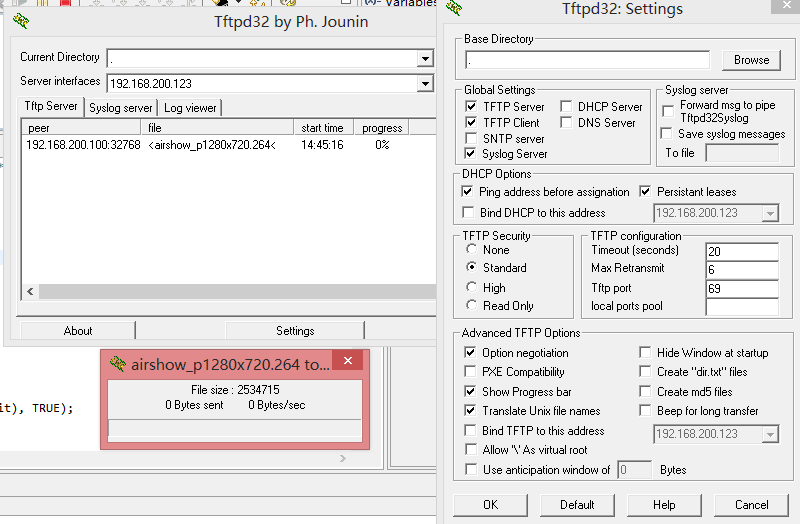Click scroll left arrow in transfer list
This screenshot has width=800, height=524.
(30, 291)
